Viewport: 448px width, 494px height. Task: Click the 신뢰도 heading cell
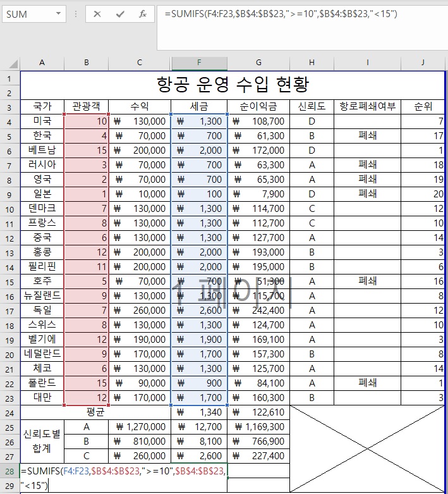(x=312, y=107)
